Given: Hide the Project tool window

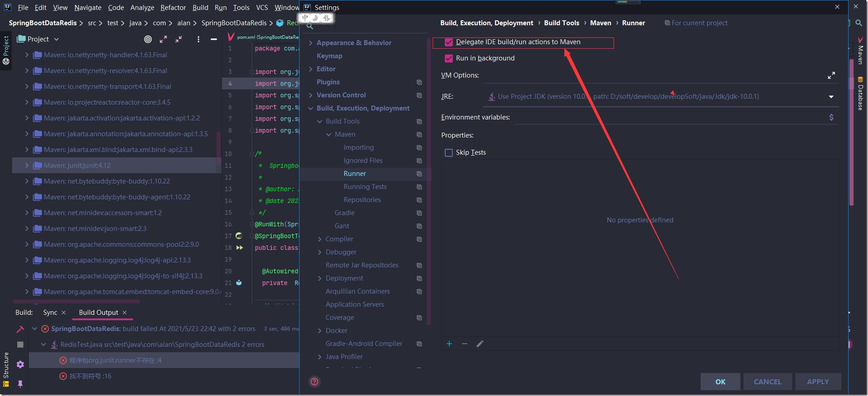Looking at the screenshot, I should [x=214, y=39].
